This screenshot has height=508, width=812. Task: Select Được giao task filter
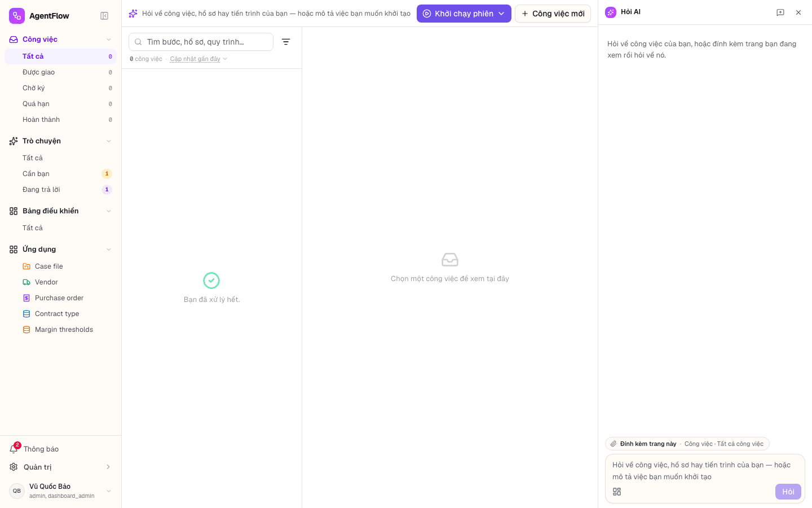coord(60,72)
